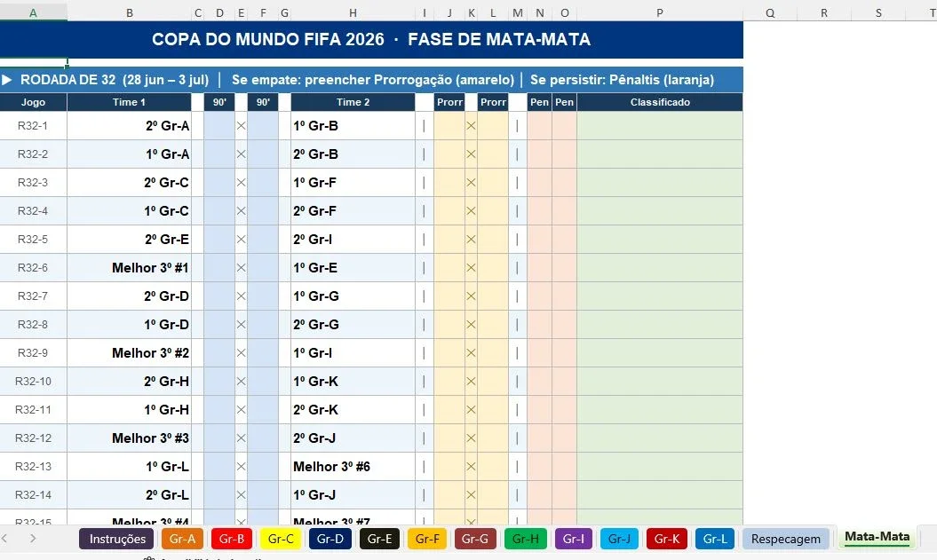Switch to the Respecagem sheet tab

[x=786, y=539]
